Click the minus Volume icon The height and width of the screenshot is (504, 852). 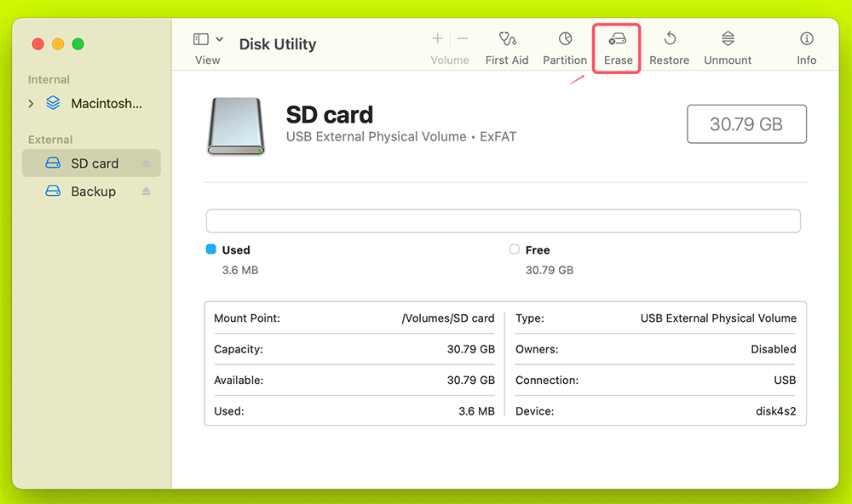coord(462,38)
